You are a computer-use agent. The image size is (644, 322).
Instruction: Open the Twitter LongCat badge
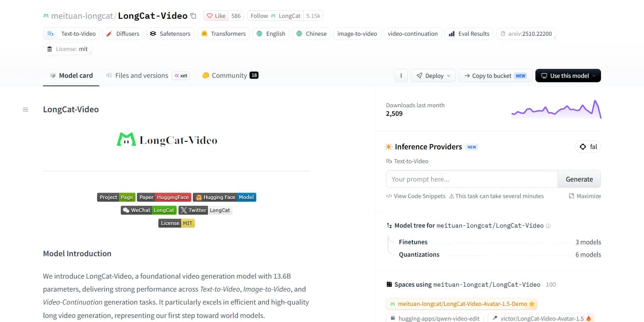point(205,210)
